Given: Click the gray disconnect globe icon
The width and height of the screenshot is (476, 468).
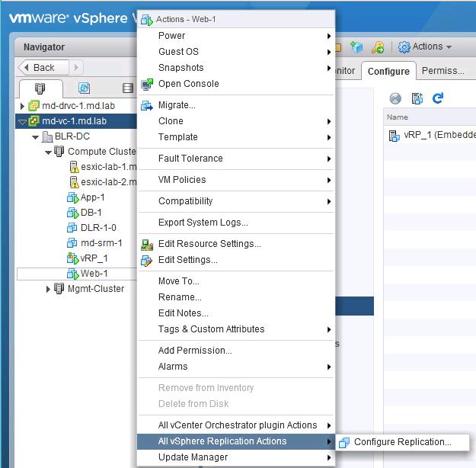Looking at the screenshot, I should coord(395,98).
